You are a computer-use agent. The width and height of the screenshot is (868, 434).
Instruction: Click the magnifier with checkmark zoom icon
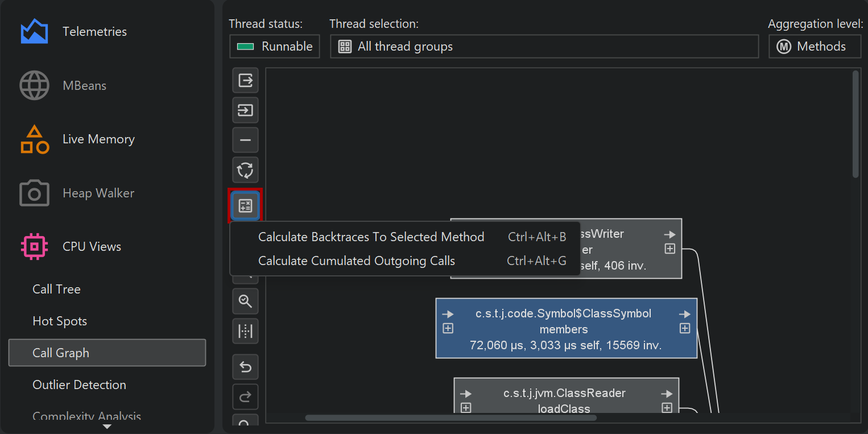245,301
